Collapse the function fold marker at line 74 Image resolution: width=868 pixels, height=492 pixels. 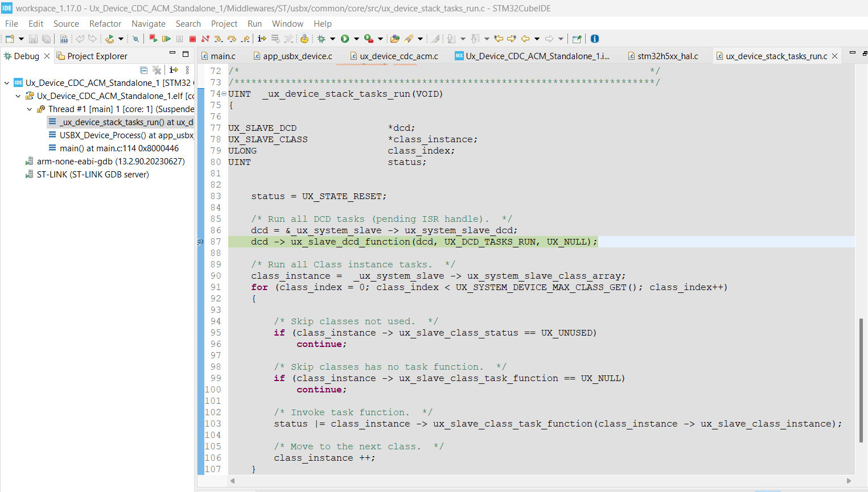pos(224,94)
